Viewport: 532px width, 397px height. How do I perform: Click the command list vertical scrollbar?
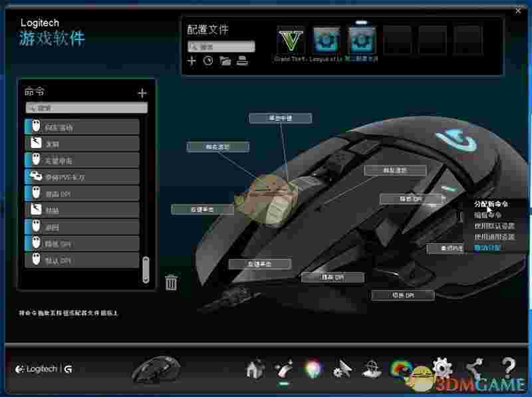[x=146, y=270]
